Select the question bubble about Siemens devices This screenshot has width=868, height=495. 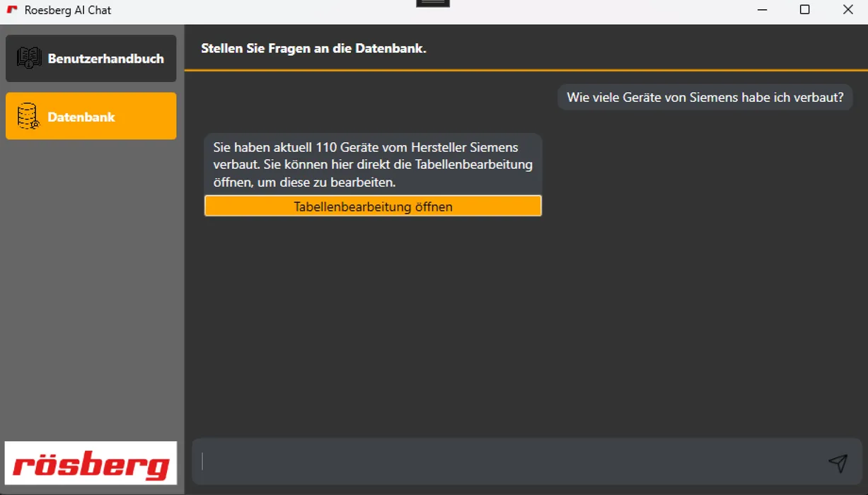[705, 97]
